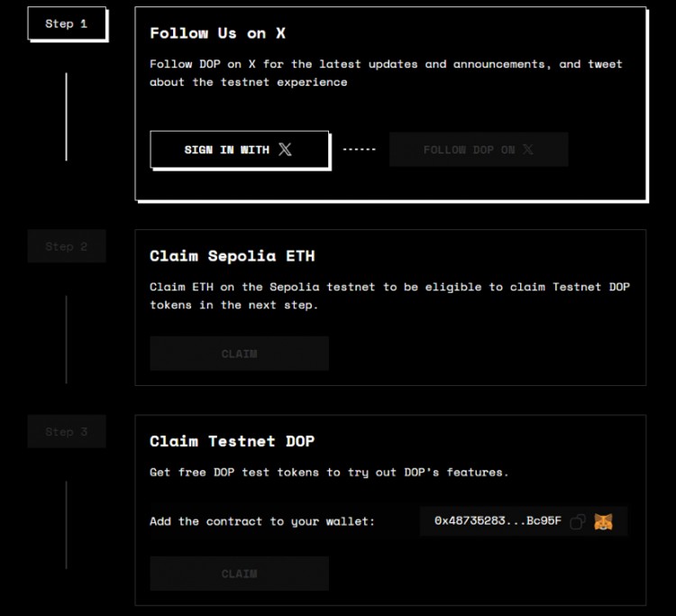The image size is (676, 616).
Task: Click the 0x48735283...Bc95F contract address
Action: tap(498, 521)
